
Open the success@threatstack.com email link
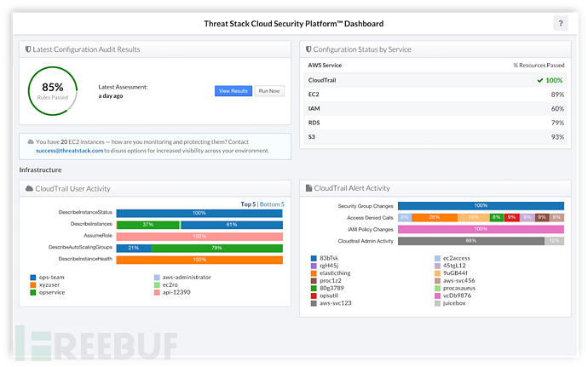(x=69, y=151)
